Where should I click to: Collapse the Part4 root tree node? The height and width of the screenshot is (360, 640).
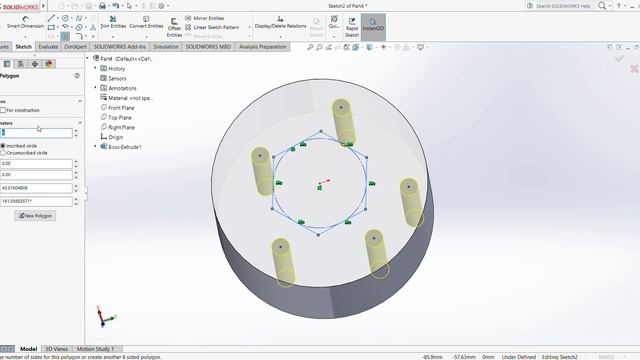pos(88,58)
